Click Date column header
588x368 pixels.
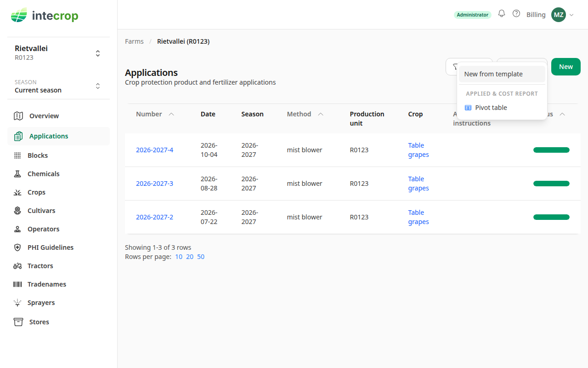[x=208, y=114]
